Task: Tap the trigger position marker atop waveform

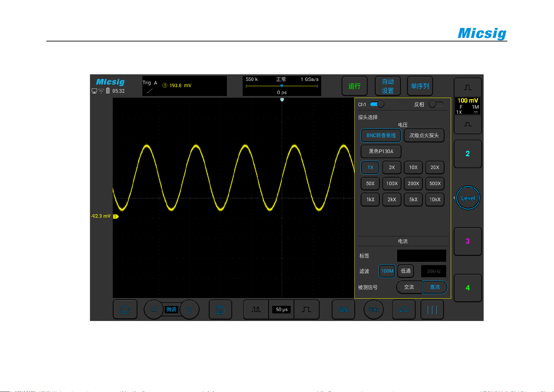Action: (x=282, y=100)
